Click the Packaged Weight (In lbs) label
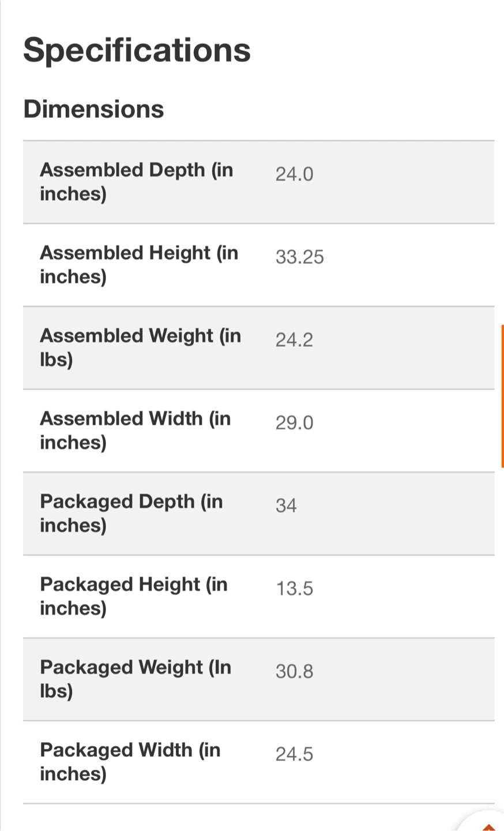 coord(136,679)
